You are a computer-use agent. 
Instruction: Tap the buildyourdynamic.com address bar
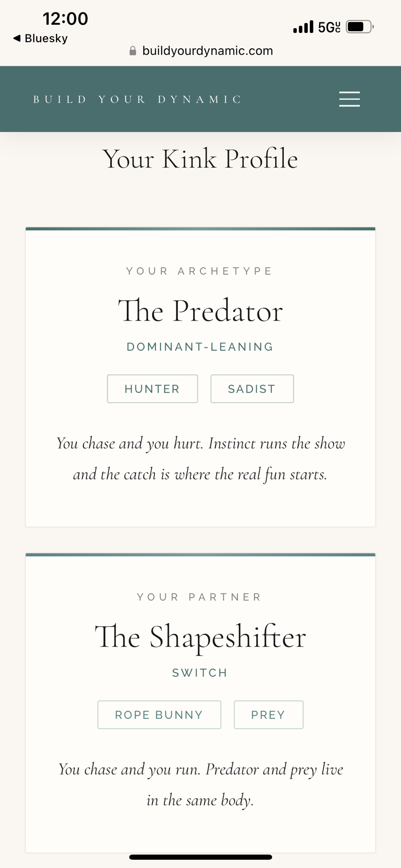[207, 51]
